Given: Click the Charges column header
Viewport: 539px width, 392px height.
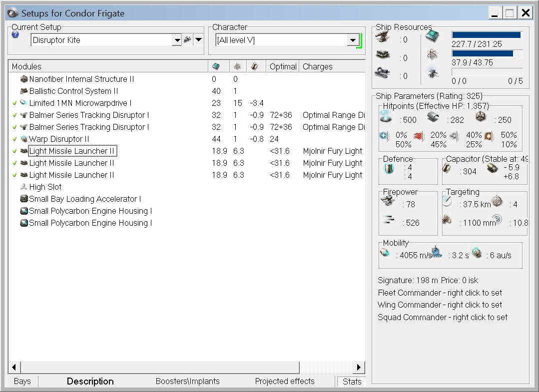Looking at the screenshot, I should [x=332, y=66].
